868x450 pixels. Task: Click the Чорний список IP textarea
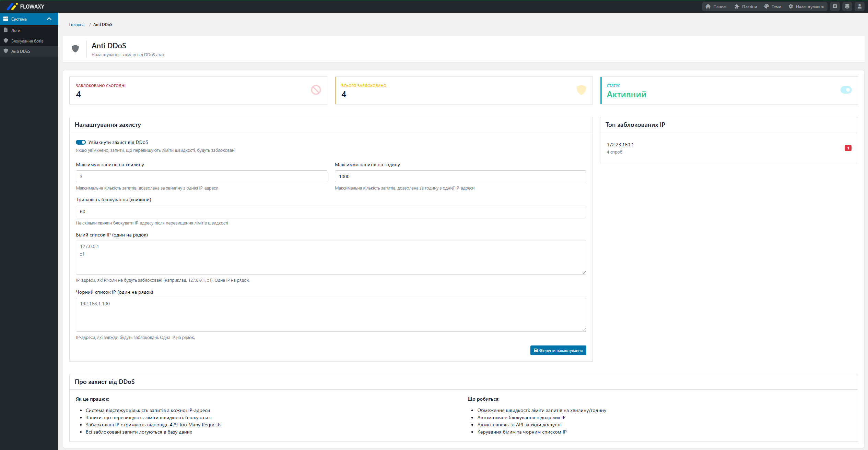coord(331,314)
